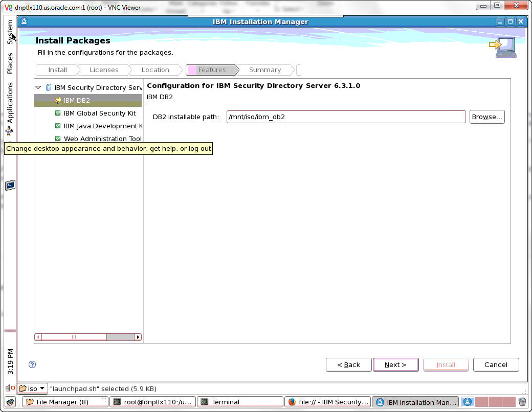
Task: Go to the Location wizard step
Action: point(155,70)
